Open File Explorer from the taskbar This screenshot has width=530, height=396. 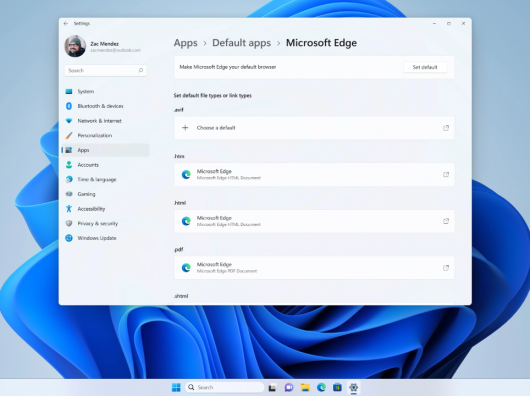[x=305, y=387]
